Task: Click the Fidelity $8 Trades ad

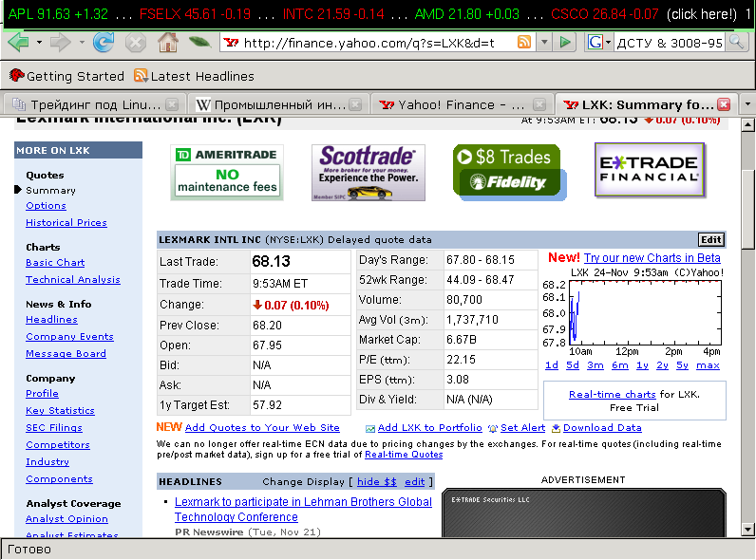Action: click(x=510, y=173)
